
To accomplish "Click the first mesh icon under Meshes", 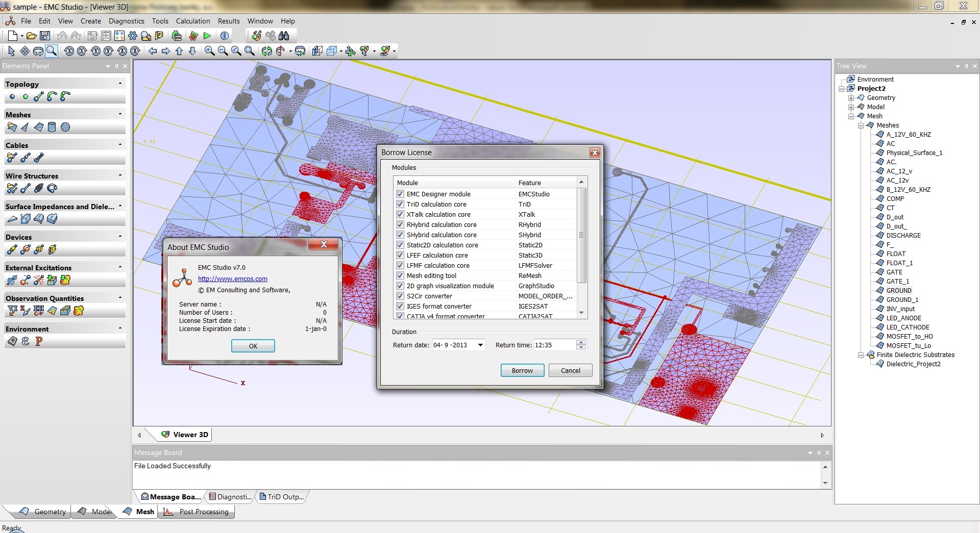I will coord(12,128).
